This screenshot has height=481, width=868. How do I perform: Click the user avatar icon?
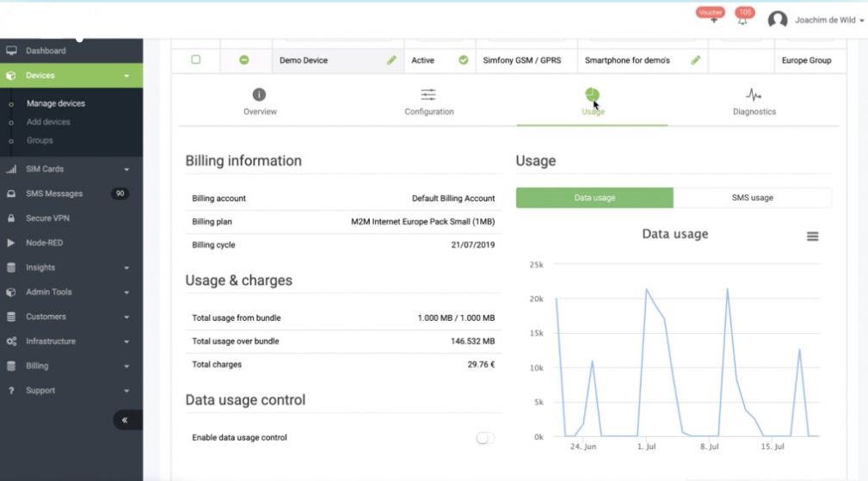[x=778, y=20]
